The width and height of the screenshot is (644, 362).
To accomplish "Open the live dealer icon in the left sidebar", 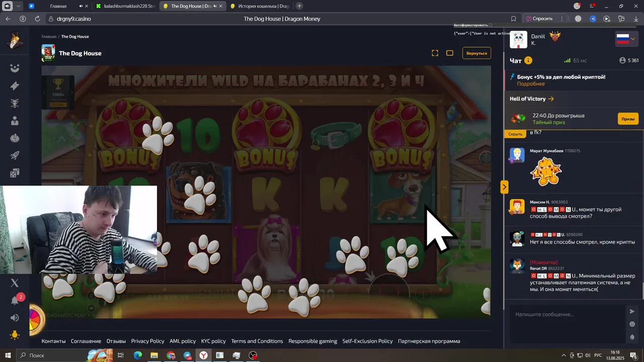I will [15, 121].
